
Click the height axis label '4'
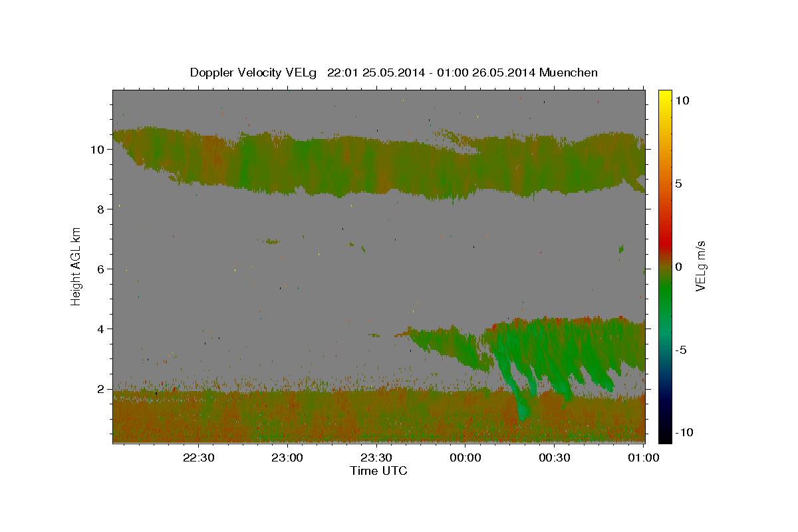coord(100,329)
